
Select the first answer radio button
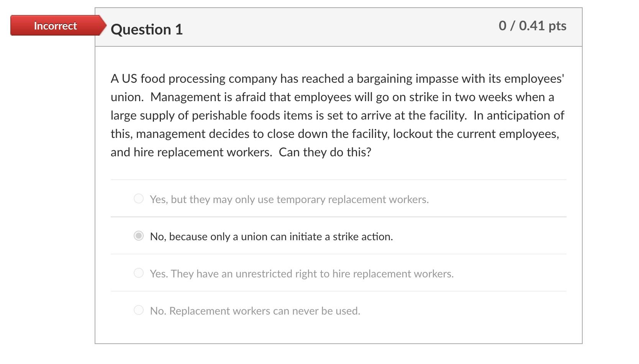[138, 198]
